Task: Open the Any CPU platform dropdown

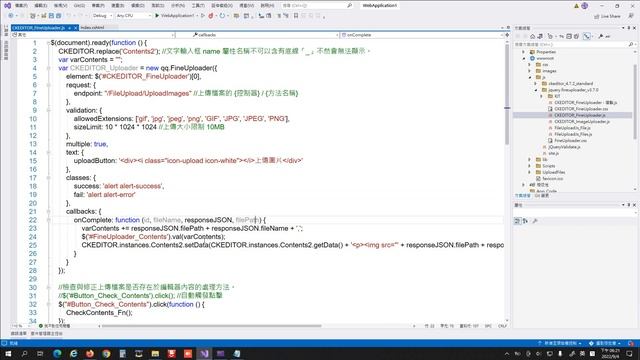Action: pyautogui.click(x=133, y=16)
